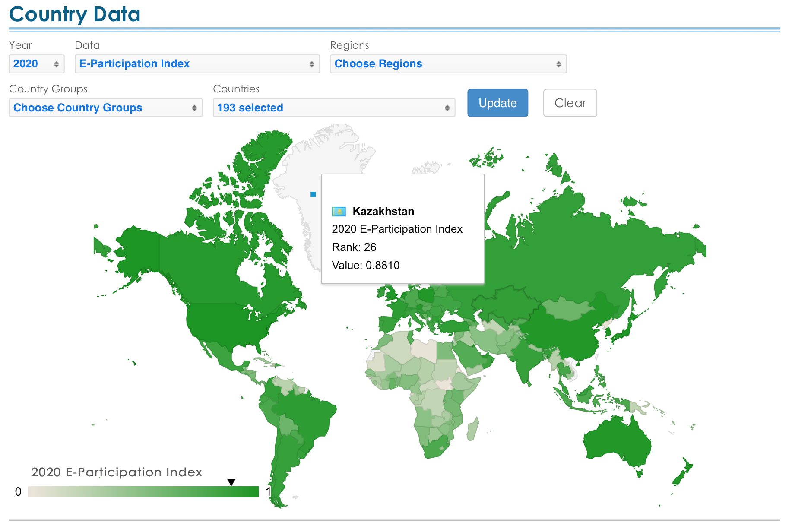
Task: Expand the Choose Regions dropdown
Action: click(x=448, y=64)
